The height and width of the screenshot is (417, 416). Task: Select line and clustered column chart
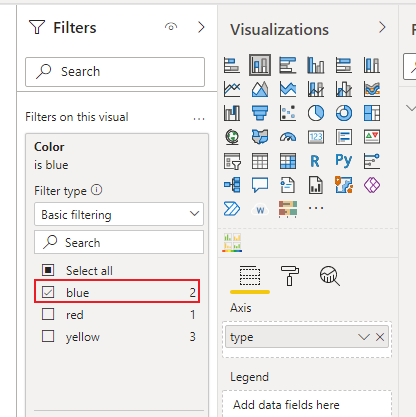(x=344, y=89)
